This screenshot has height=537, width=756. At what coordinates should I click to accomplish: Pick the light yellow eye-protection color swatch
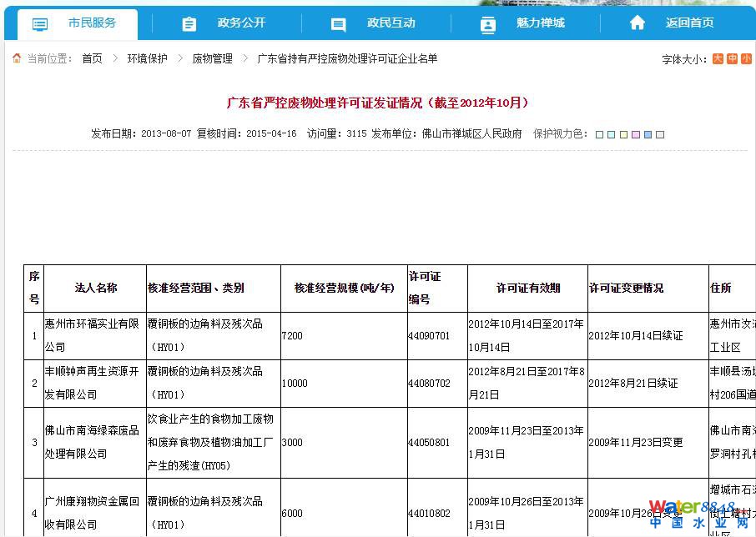[x=624, y=134]
